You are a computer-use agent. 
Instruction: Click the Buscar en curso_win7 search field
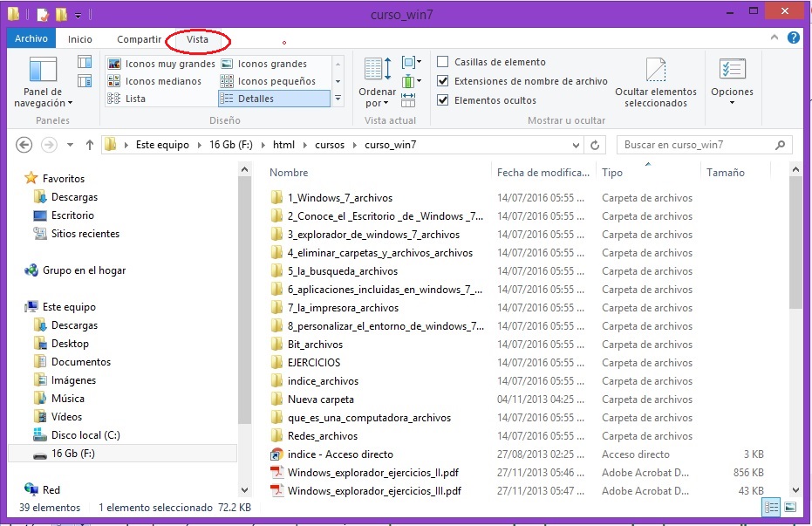pyautogui.click(x=698, y=145)
